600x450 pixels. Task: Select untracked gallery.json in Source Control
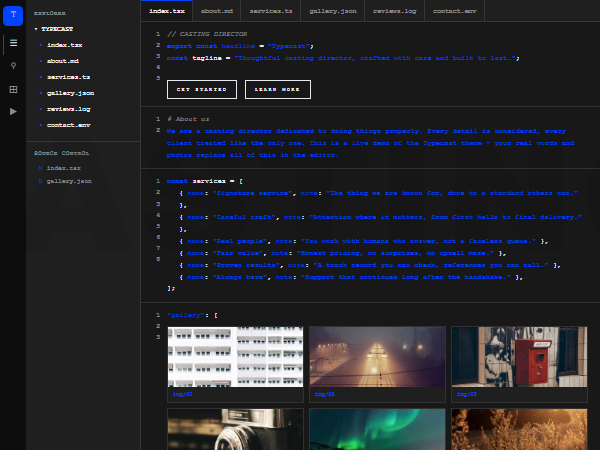(x=65, y=181)
